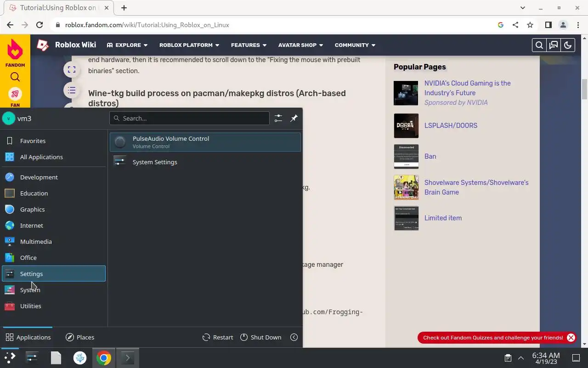Open Chrome tab search dropdown
This screenshot has height=368, width=588.
(523, 8)
